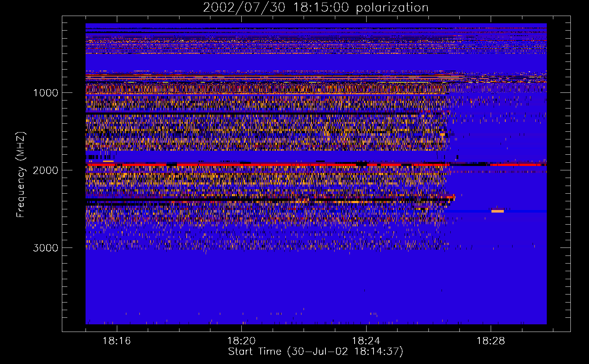The height and width of the screenshot is (364, 589).
Task: Click the 18:24 time tick label
Action: [x=366, y=341]
